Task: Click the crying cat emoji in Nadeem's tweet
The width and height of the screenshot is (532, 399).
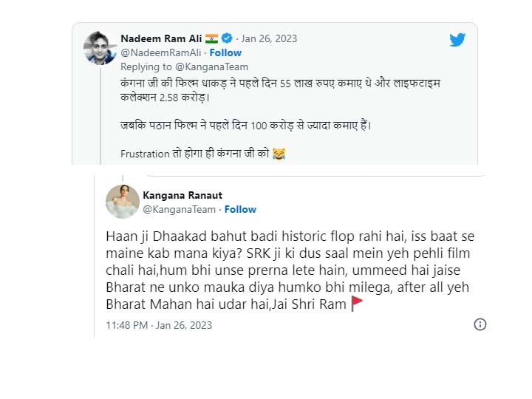Action: click(279, 154)
